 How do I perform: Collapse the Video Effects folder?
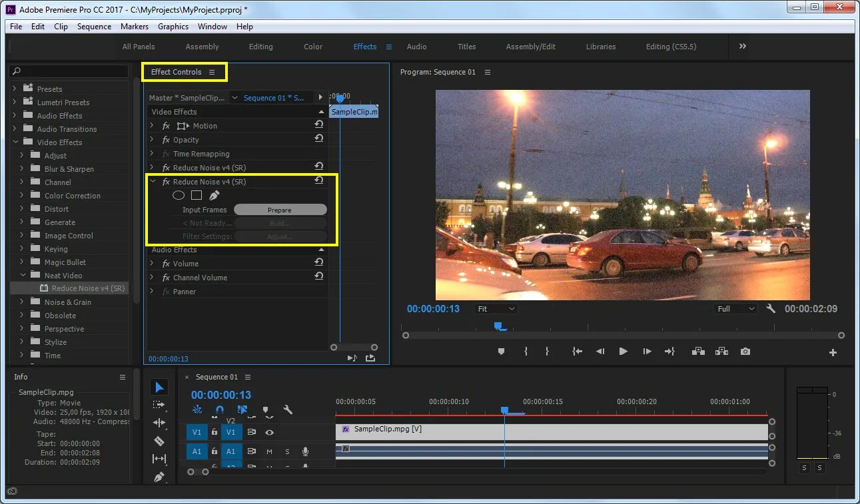point(15,142)
